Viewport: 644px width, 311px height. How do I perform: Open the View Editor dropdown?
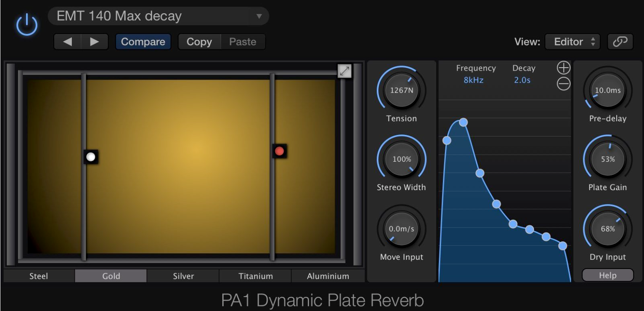573,42
